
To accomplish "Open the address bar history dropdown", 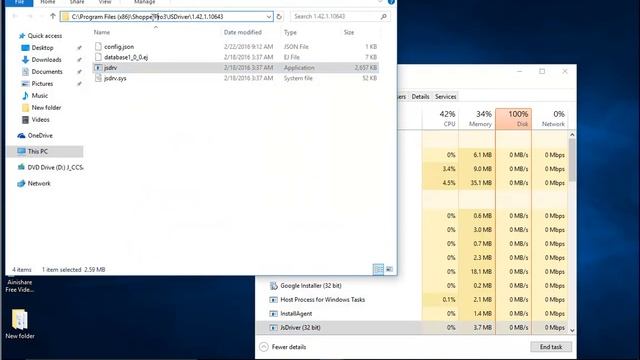I will coord(269,17).
